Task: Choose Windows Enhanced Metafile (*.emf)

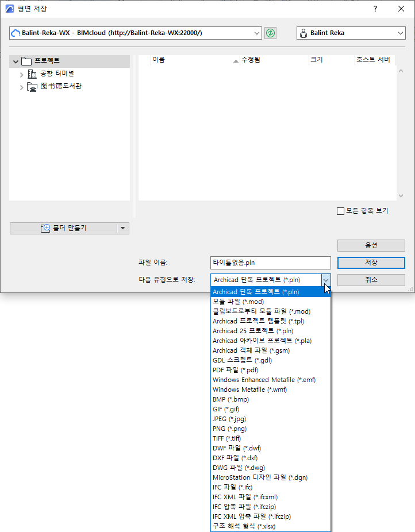Action: [271, 380]
